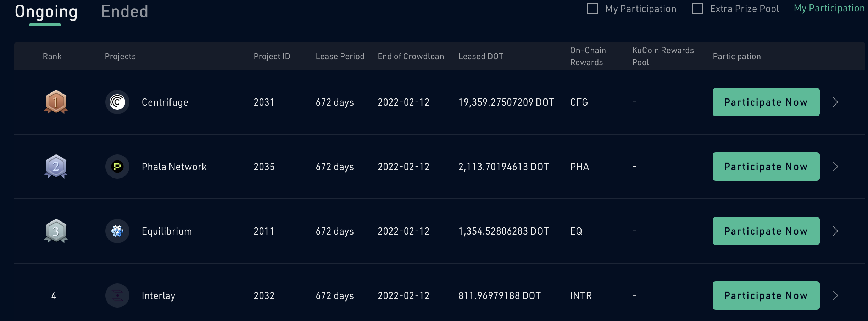Click the Leased DOT column header
This screenshot has height=321, width=868.
click(481, 56)
